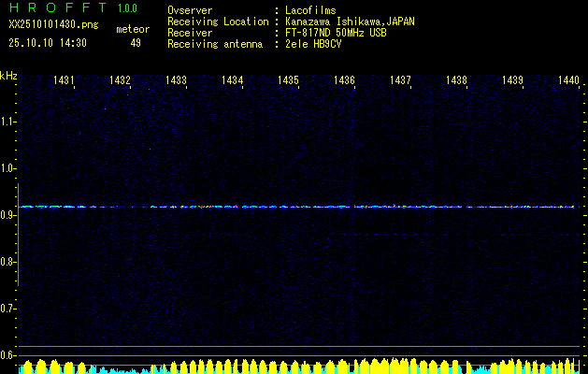Click the Kanazawa Ishikawa,JAPAN location text

click(x=351, y=21)
